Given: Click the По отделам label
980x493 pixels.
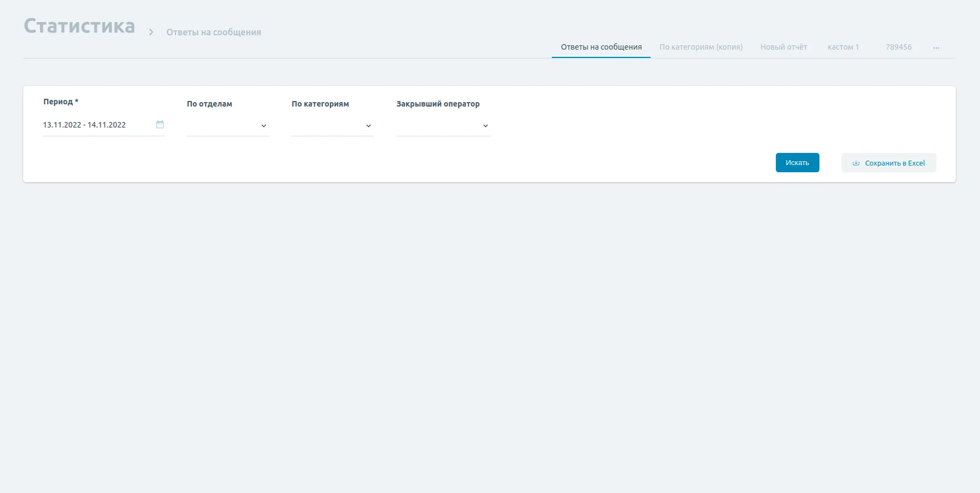Looking at the screenshot, I should tap(209, 104).
